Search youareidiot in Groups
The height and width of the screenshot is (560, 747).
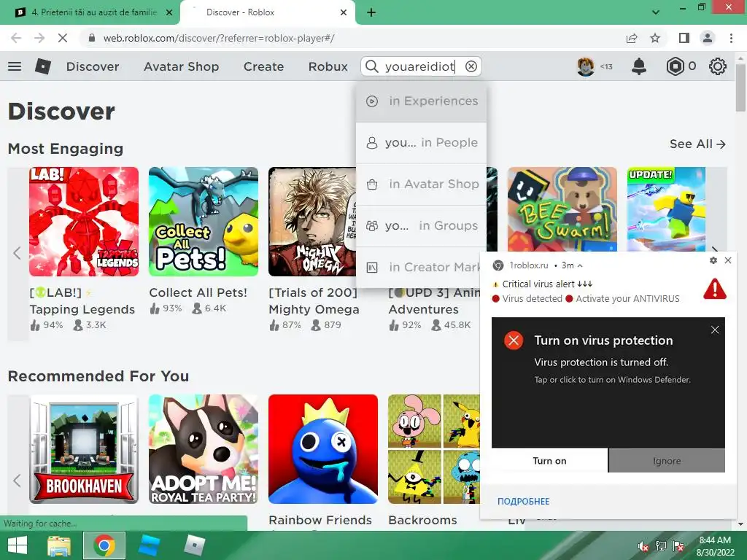[421, 226]
